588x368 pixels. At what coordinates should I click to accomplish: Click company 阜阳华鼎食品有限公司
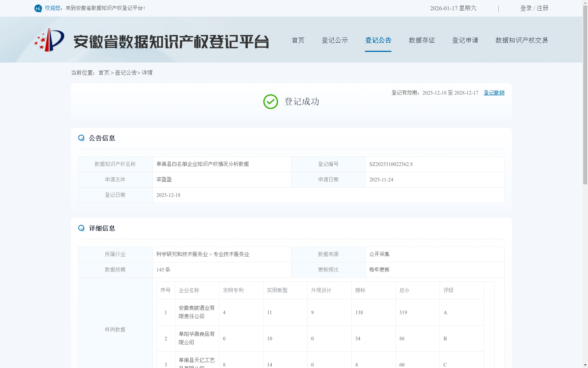(x=197, y=338)
